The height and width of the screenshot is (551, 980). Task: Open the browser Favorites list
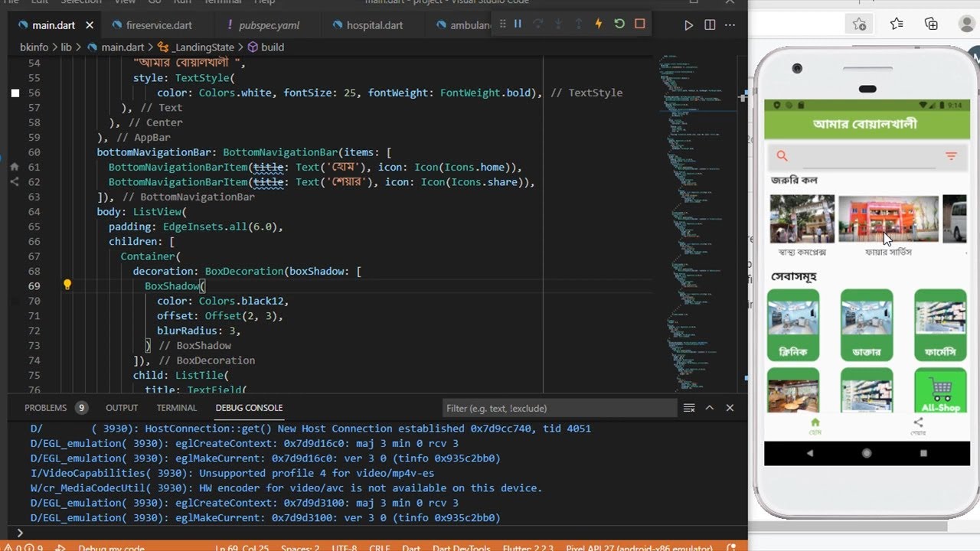897,24
